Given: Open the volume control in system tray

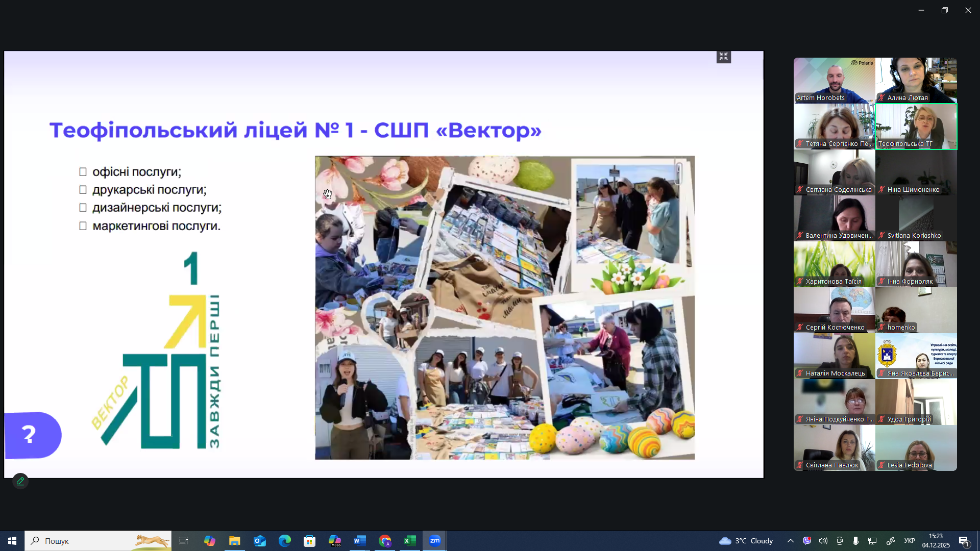Looking at the screenshot, I should pyautogui.click(x=823, y=541).
